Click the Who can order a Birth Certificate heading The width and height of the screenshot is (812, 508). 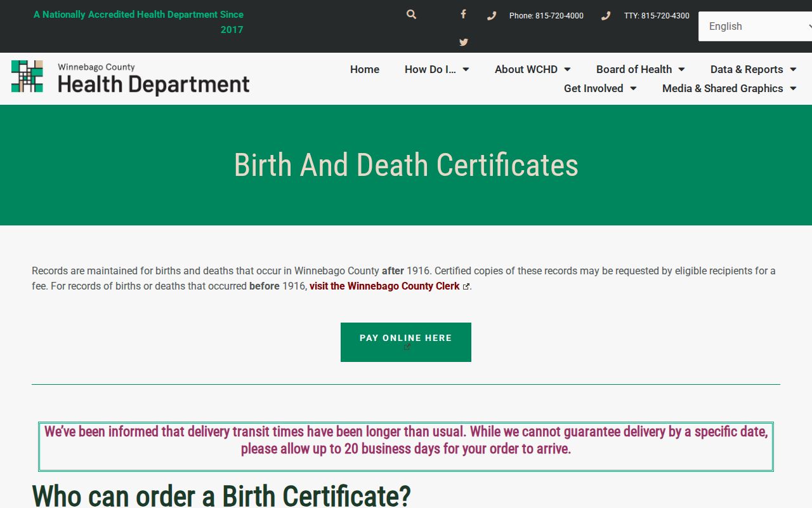221,495
